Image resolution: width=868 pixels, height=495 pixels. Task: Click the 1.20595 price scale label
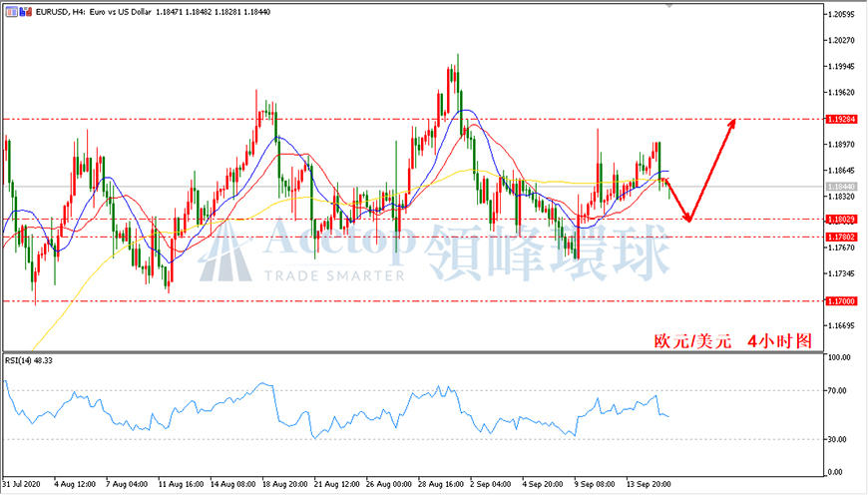[842, 14]
